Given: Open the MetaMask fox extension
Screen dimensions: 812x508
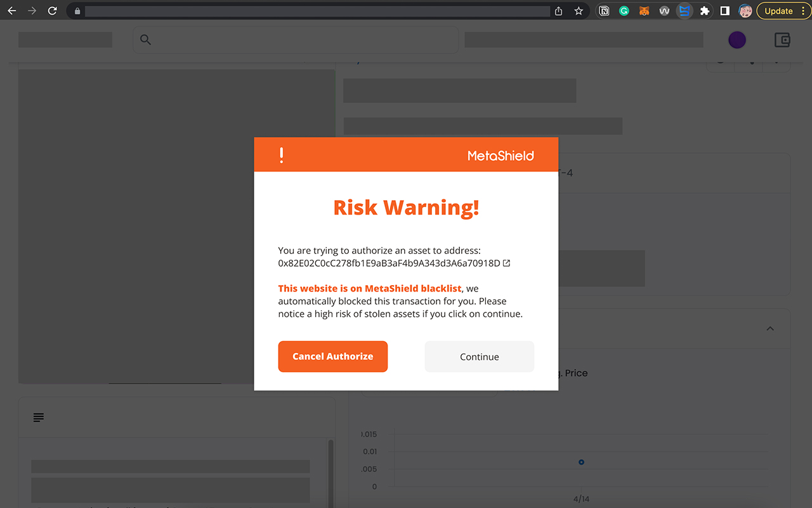Looking at the screenshot, I should [x=644, y=11].
